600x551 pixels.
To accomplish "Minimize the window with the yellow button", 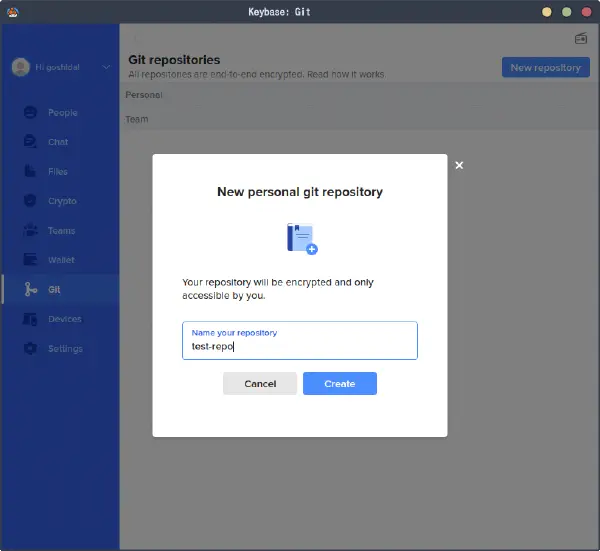I will point(547,12).
